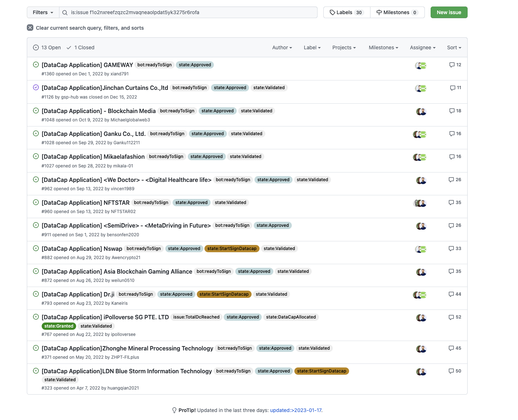Screen dimensions: 518x420
Task: Open comments via the speech bubble showing 12
Action: (x=452, y=65)
